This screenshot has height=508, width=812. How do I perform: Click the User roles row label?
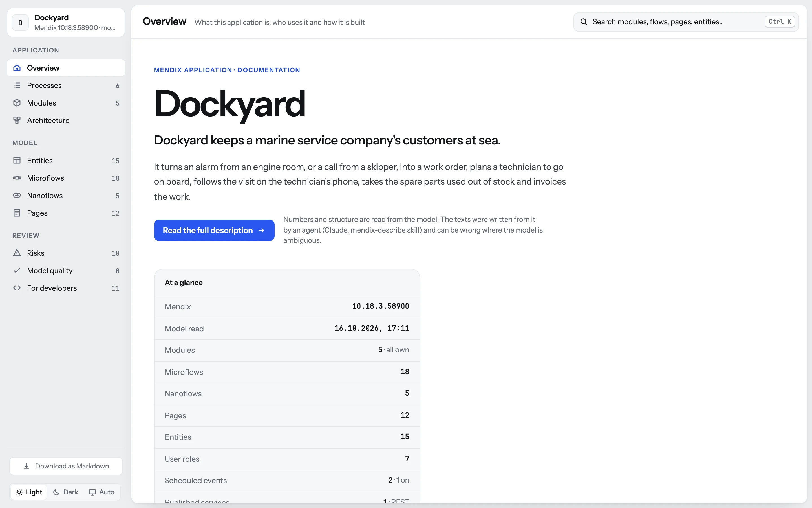182,459
